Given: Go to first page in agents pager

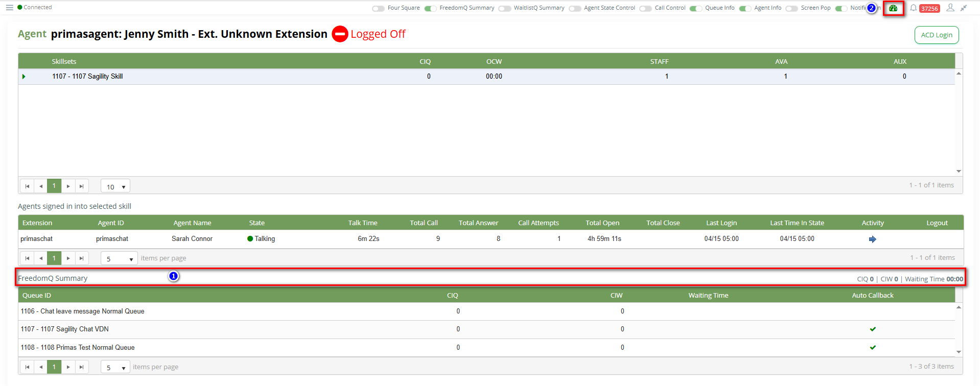Looking at the screenshot, I should (x=27, y=258).
